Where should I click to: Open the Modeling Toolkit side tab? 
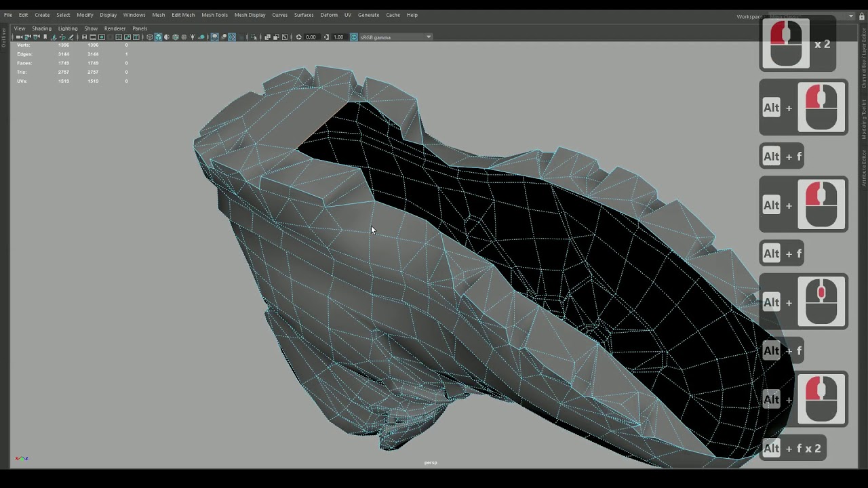coord(864,119)
